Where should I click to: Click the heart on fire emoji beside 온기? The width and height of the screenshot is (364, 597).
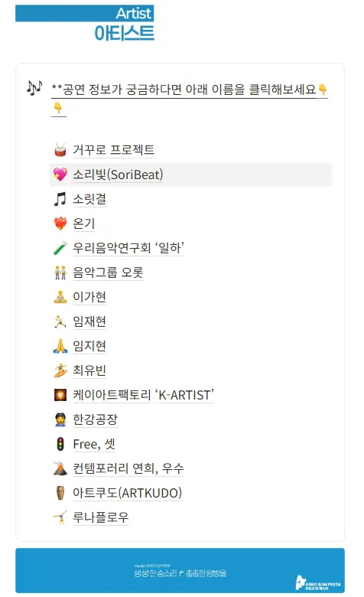pos(60,223)
